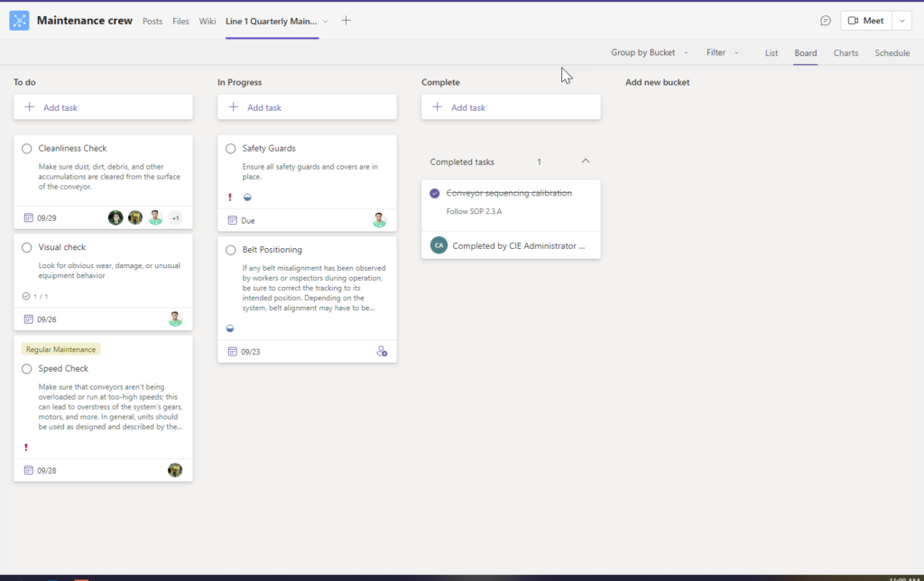Collapse the Completed tasks section

point(586,161)
